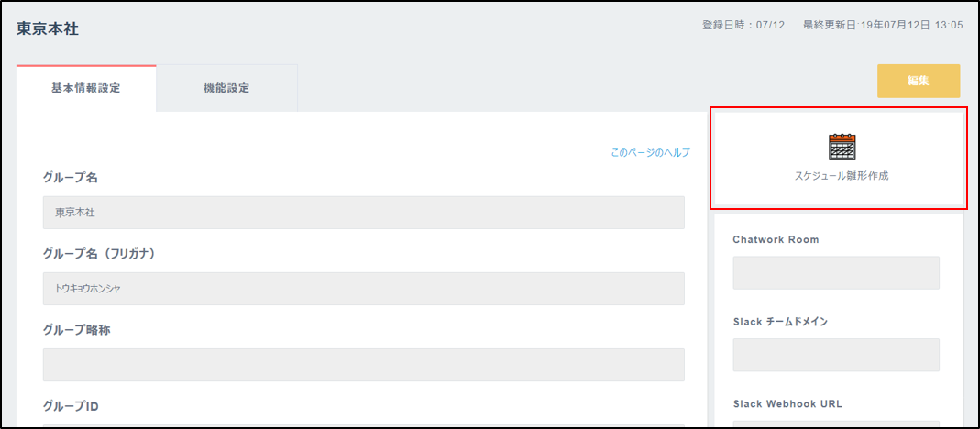The height and width of the screenshot is (429, 980).
Task: Click the Slack Webhook URL label
Action: click(x=785, y=404)
